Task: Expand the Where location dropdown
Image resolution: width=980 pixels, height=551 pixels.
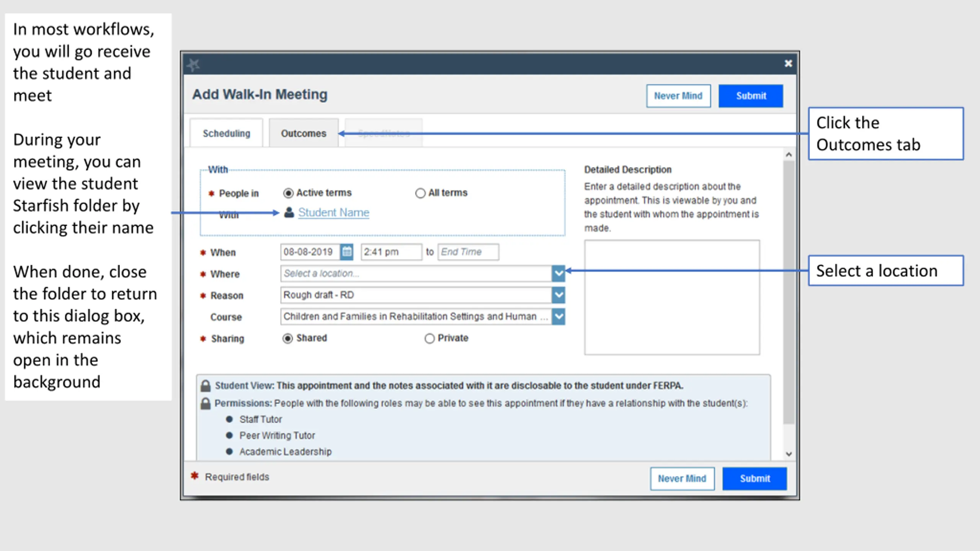Action: (x=559, y=274)
